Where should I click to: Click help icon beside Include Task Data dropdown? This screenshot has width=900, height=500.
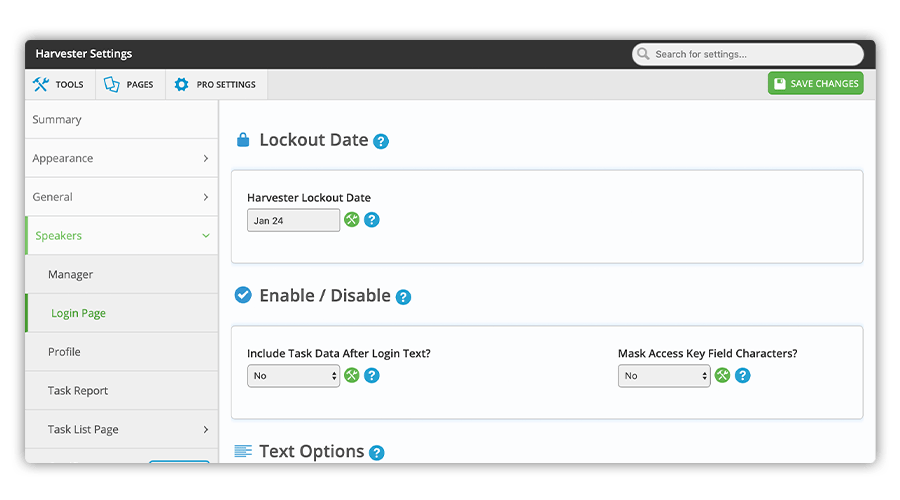coord(372,375)
